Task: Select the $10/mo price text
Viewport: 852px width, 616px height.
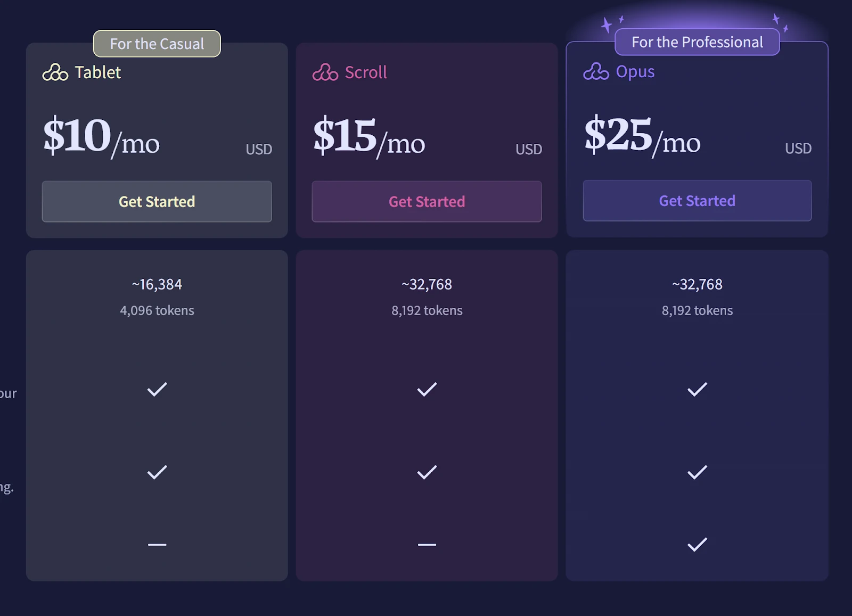Action: tap(101, 137)
